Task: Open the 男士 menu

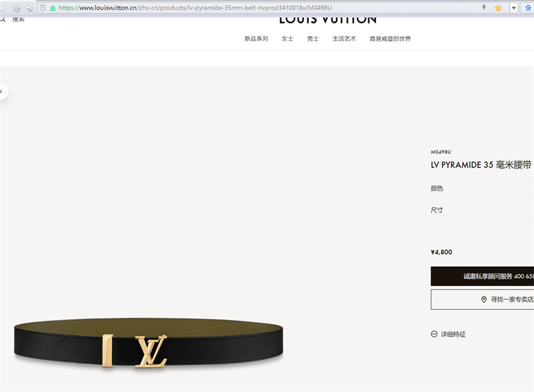Action: [313, 39]
